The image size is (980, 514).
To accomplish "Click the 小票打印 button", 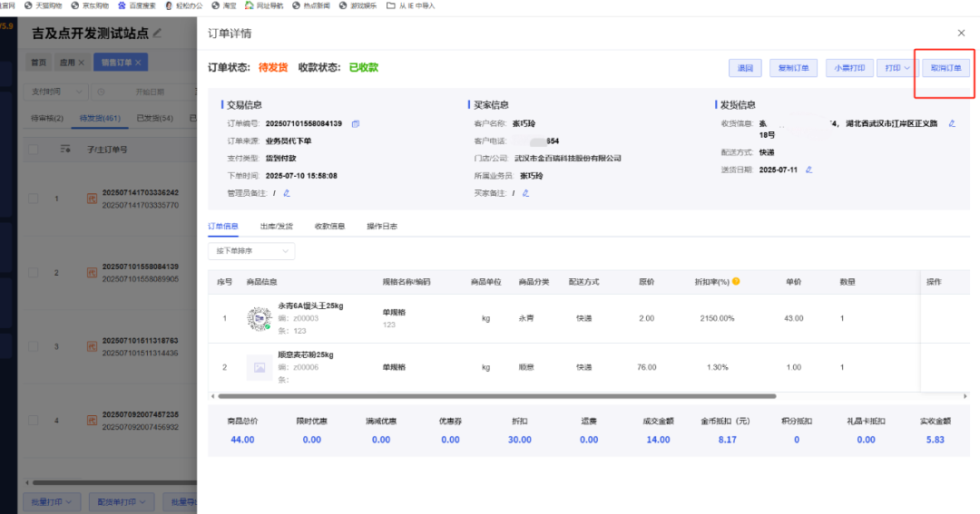I will point(849,68).
